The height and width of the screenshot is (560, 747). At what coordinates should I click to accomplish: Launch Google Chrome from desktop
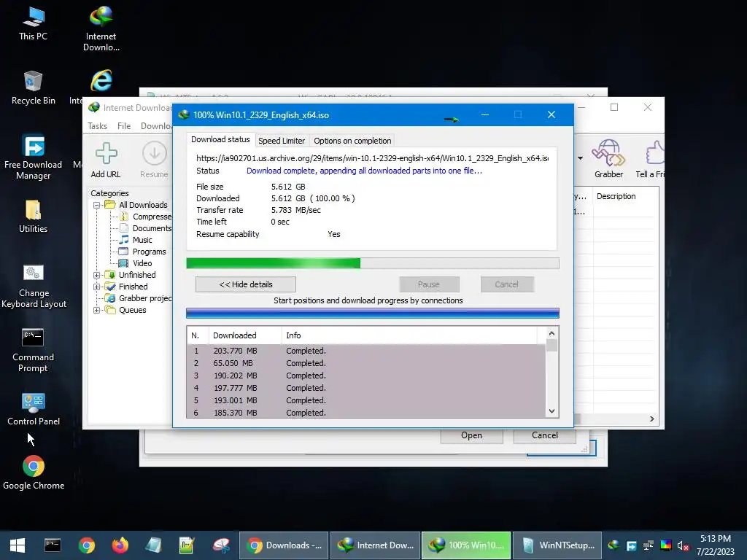point(34,472)
